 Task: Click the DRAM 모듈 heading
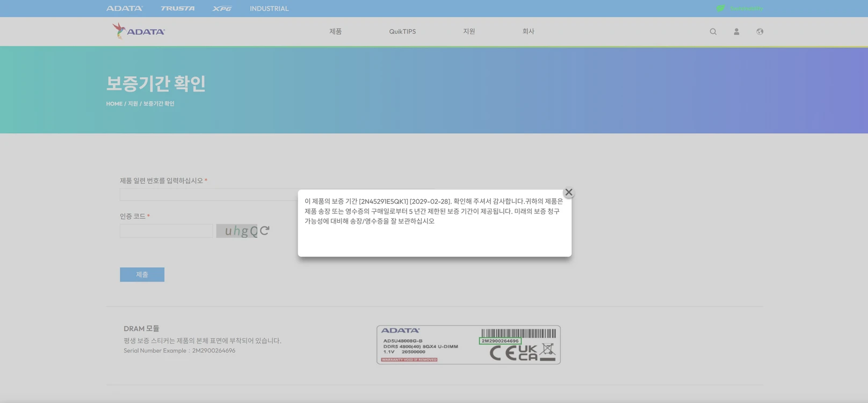click(x=141, y=328)
